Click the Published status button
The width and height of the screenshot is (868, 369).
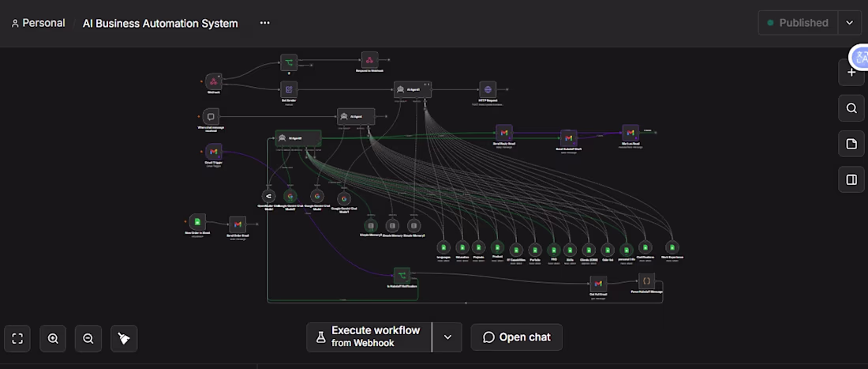click(799, 23)
